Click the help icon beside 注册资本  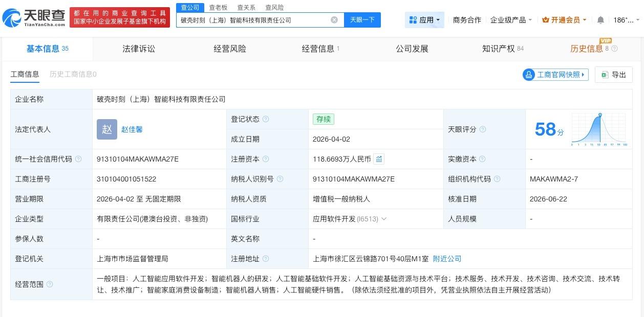[266, 159]
